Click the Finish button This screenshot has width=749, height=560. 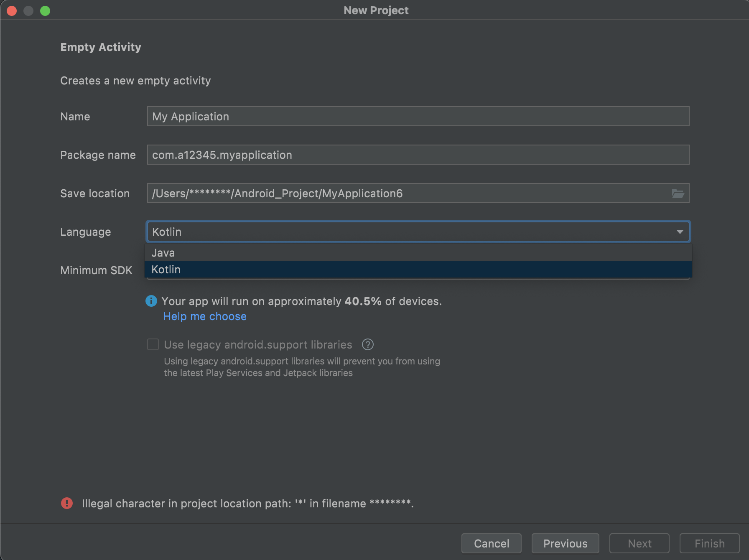click(x=709, y=543)
